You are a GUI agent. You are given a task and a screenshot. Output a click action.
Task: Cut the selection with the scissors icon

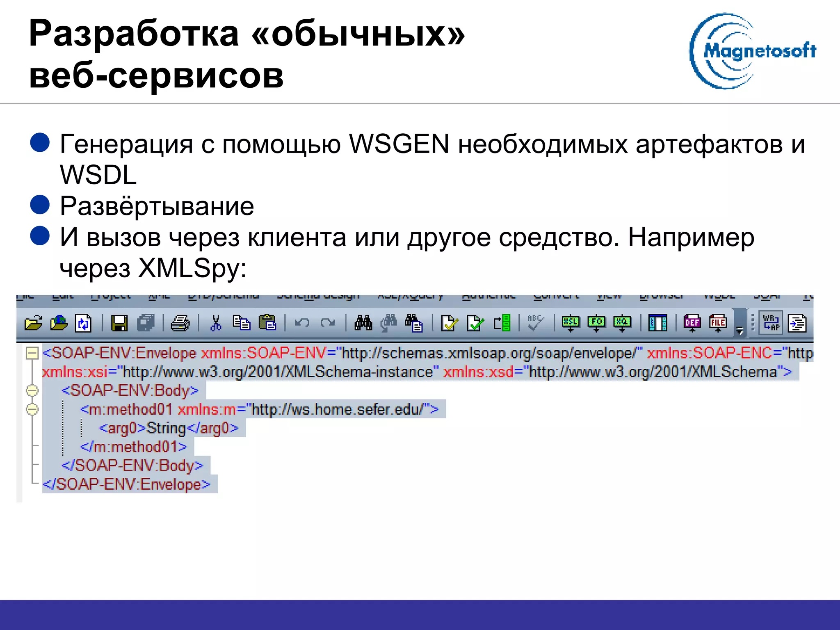coord(215,323)
